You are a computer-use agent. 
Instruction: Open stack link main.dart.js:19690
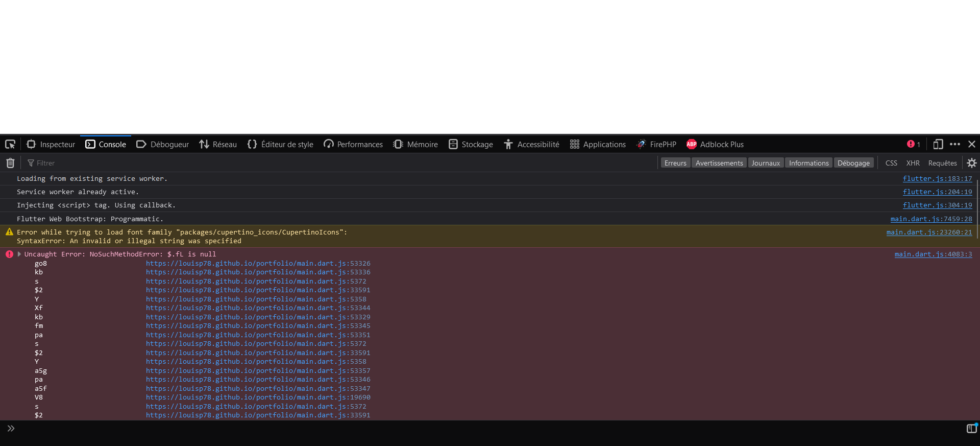[258, 397]
